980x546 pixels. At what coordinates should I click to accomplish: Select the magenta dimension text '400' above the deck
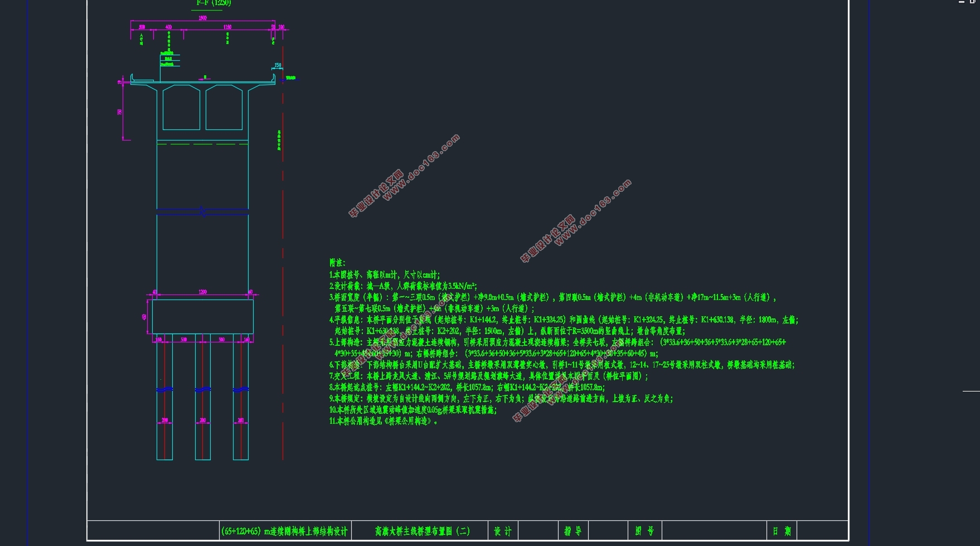click(x=168, y=27)
